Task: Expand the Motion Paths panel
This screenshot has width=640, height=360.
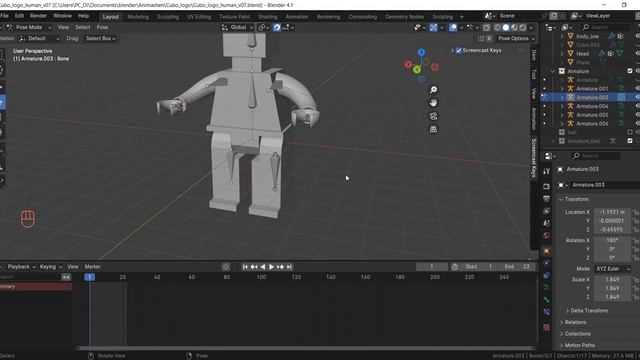Action: coord(579,345)
